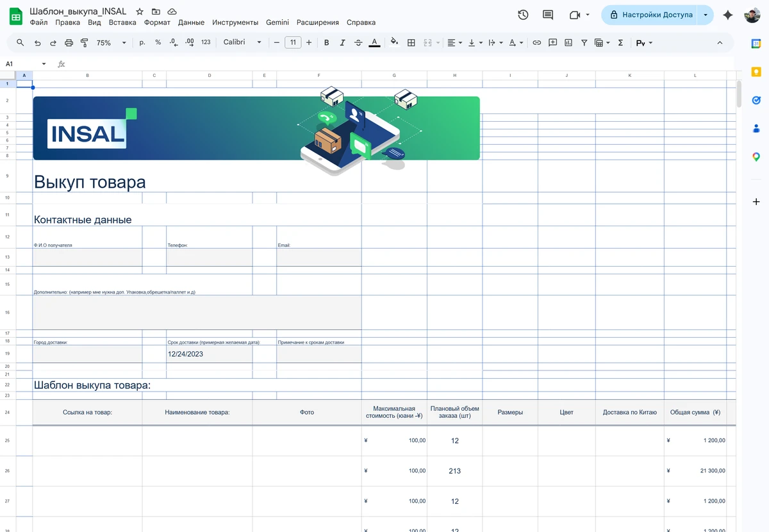Expand the horizontal align dropdown
This screenshot has height=532, width=769.
pos(454,43)
